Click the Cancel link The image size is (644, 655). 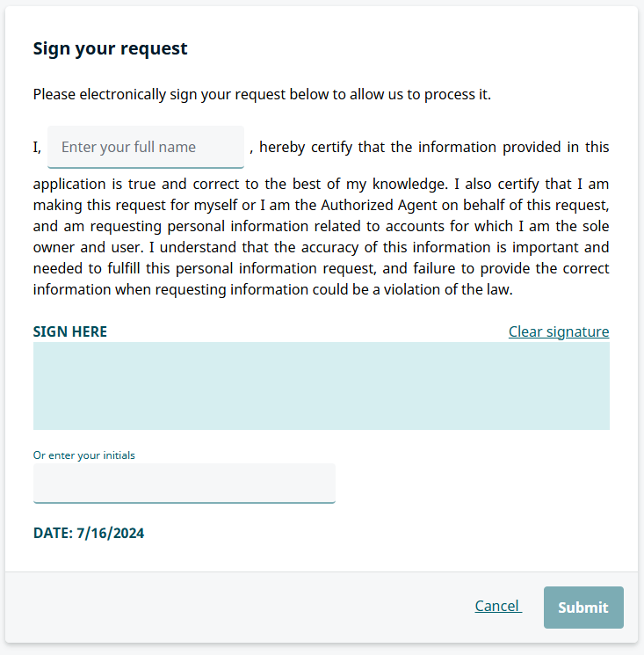497,606
